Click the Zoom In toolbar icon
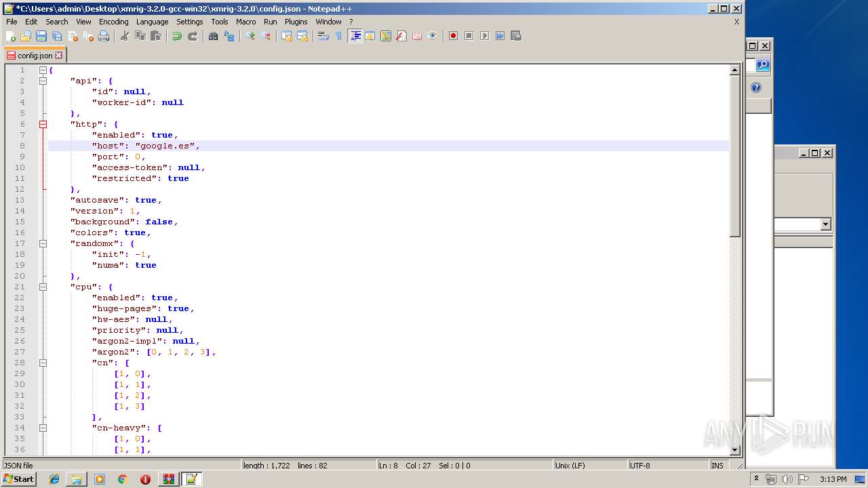Image resolution: width=868 pixels, height=488 pixels. point(250,36)
